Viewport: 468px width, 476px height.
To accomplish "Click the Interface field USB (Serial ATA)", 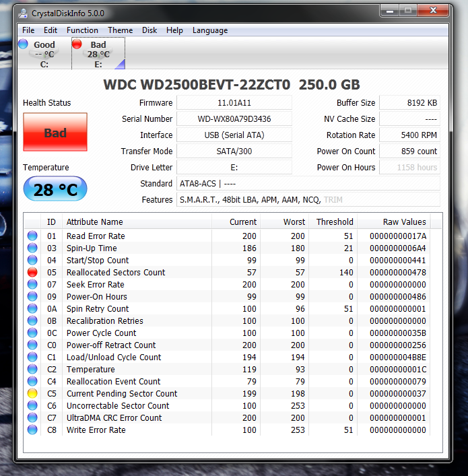I will click(x=234, y=135).
